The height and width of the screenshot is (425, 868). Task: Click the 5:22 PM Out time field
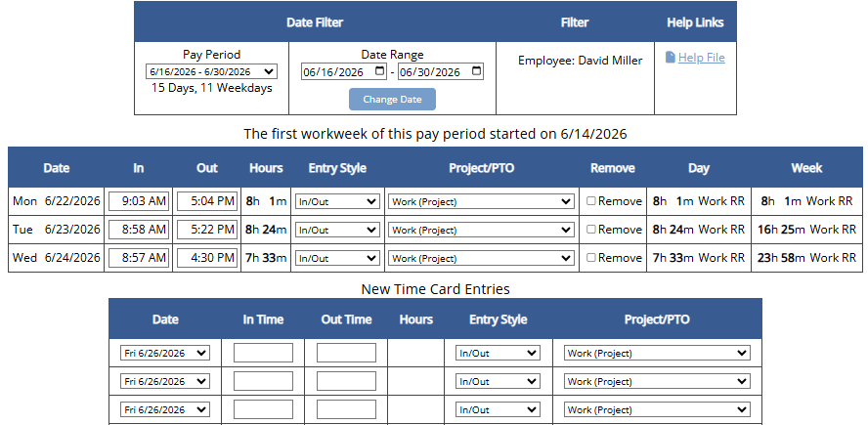tap(207, 230)
